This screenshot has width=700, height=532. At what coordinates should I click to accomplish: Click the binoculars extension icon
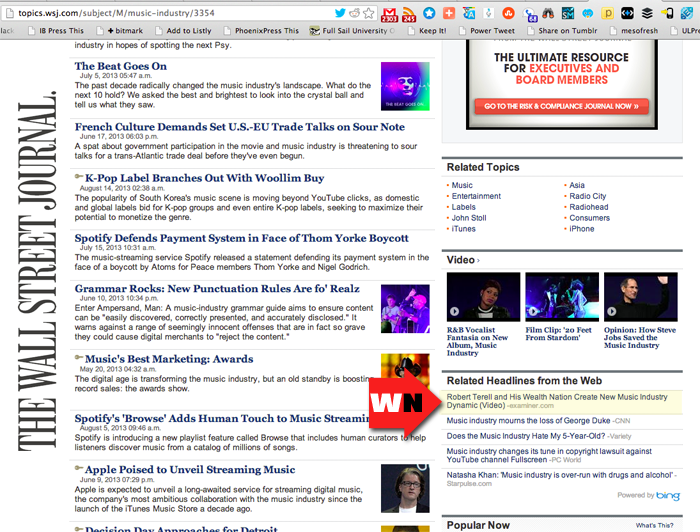548,13
